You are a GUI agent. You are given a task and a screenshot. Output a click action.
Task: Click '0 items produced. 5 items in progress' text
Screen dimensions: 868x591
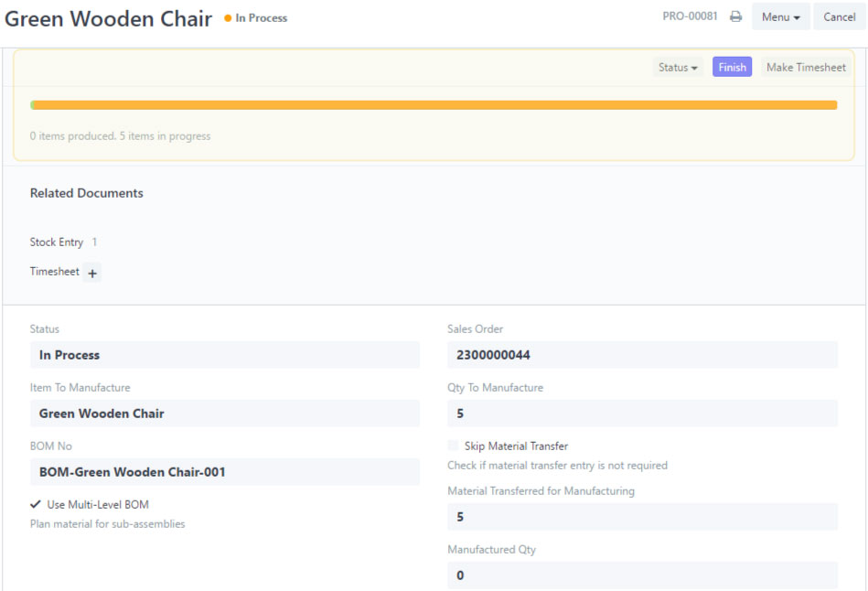click(x=120, y=136)
